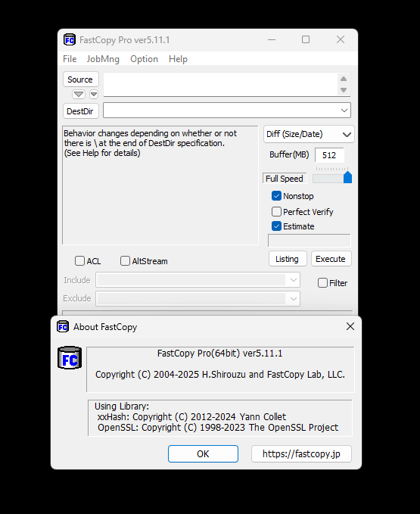The image size is (420, 514).
Task: Click the Full Speed label box
Action: [x=285, y=179]
